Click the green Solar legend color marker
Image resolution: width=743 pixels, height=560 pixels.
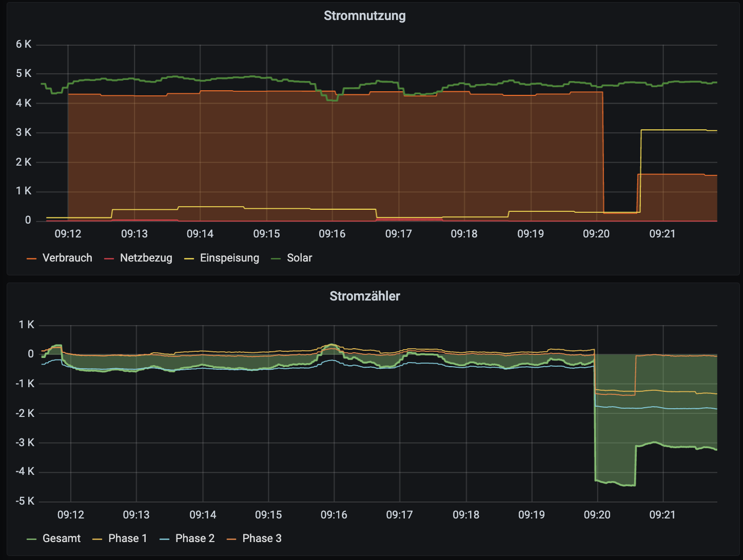click(276, 258)
